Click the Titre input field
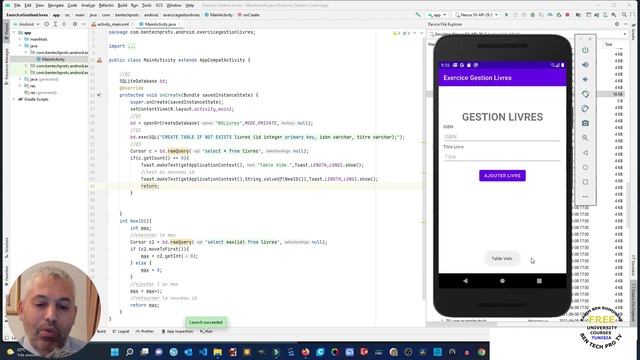 tap(502, 157)
